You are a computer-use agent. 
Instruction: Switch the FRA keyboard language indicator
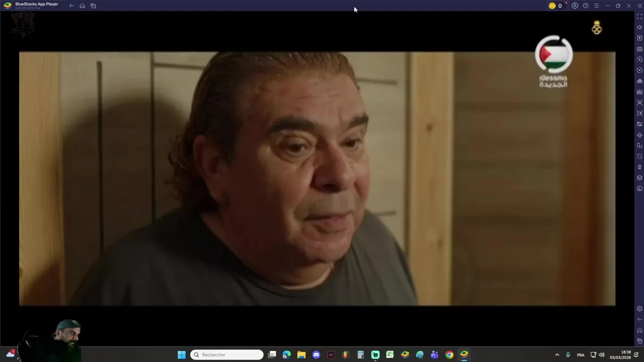(x=581, y=355)
